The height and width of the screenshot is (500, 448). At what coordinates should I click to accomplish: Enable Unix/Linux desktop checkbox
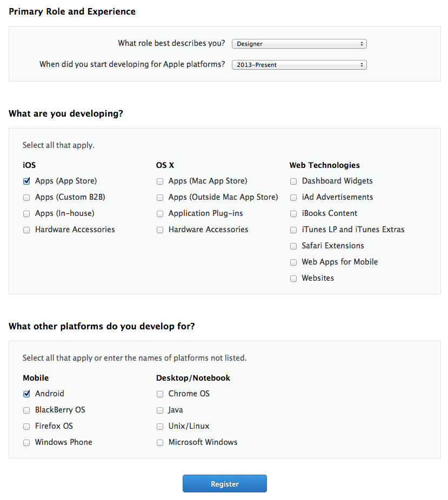pos(160,427)
